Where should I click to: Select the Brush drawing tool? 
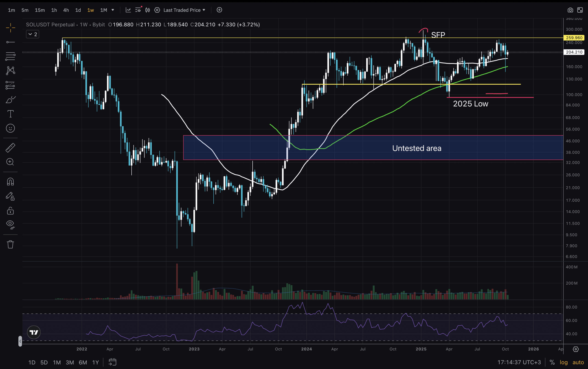point(10,100)
